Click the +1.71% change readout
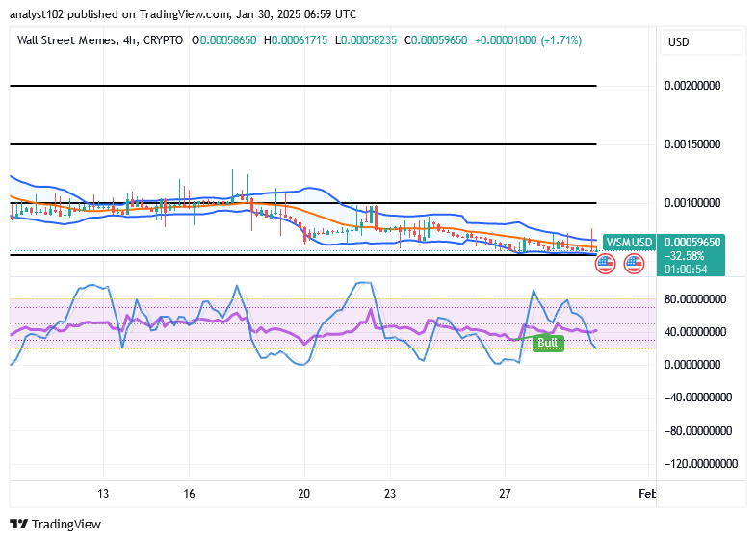This screenshot has width=756, height=541. (561, 40)
